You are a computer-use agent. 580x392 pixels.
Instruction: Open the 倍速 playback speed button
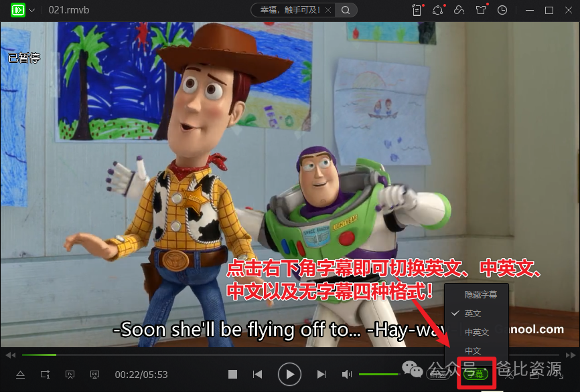[x=439, y=374]
